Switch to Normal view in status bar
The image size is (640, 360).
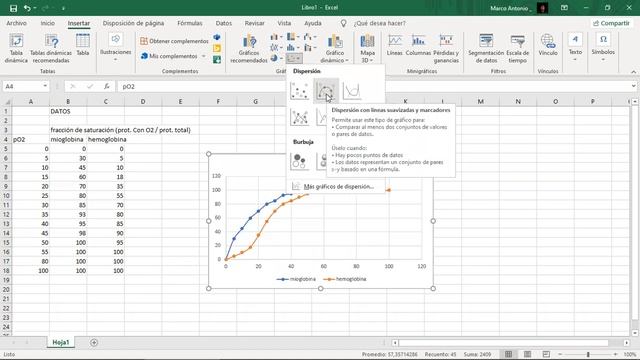[x=509, y=354]
